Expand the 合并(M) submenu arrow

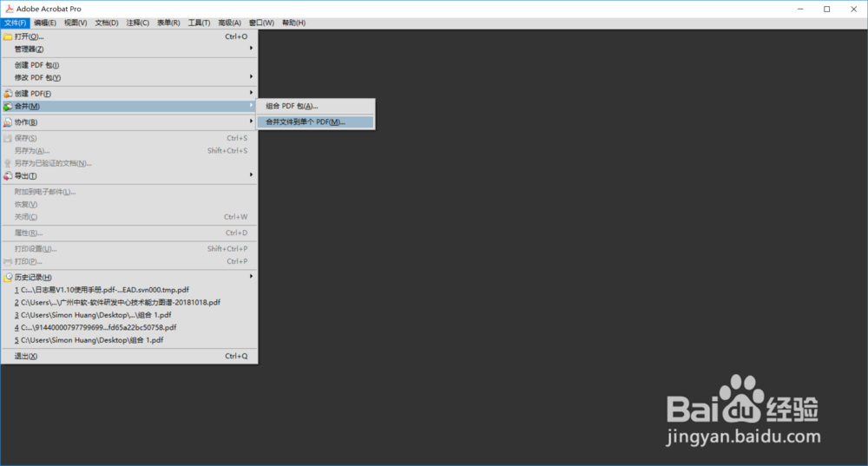251,105
